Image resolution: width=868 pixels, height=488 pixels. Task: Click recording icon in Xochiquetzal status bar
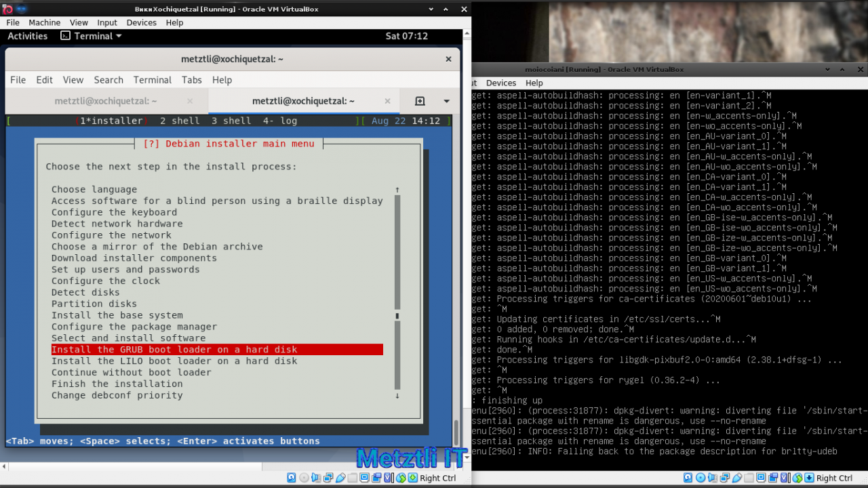(376, 478)
